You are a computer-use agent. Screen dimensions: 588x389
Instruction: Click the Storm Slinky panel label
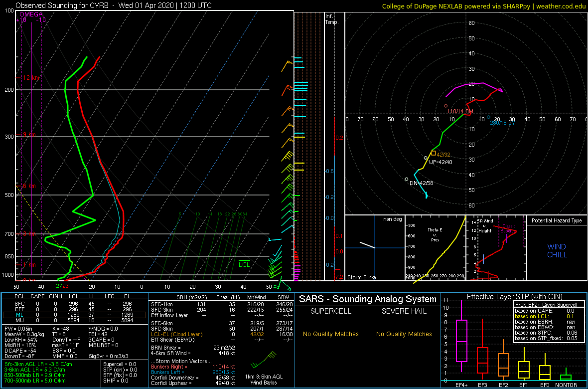[x=361, y=277]
